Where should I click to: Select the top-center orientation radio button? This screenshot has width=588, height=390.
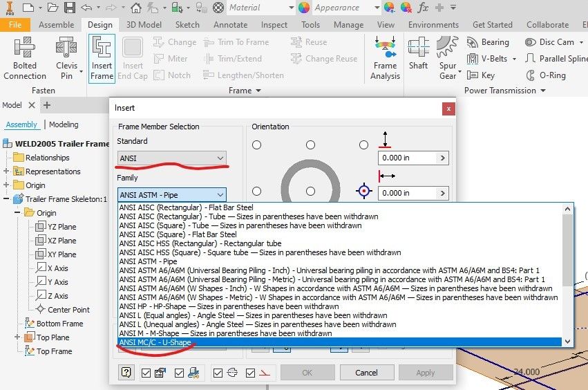[310, 145]
